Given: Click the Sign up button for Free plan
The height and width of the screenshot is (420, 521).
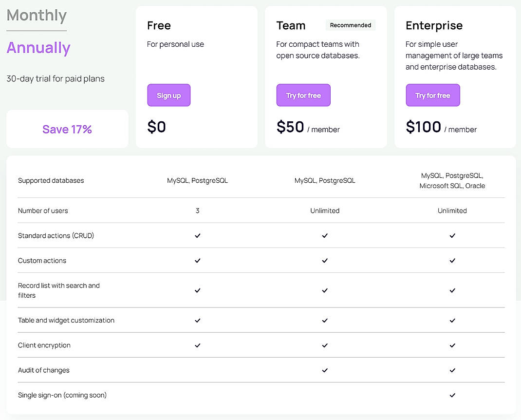Looking at the screenshot, I should coord(168,95).
